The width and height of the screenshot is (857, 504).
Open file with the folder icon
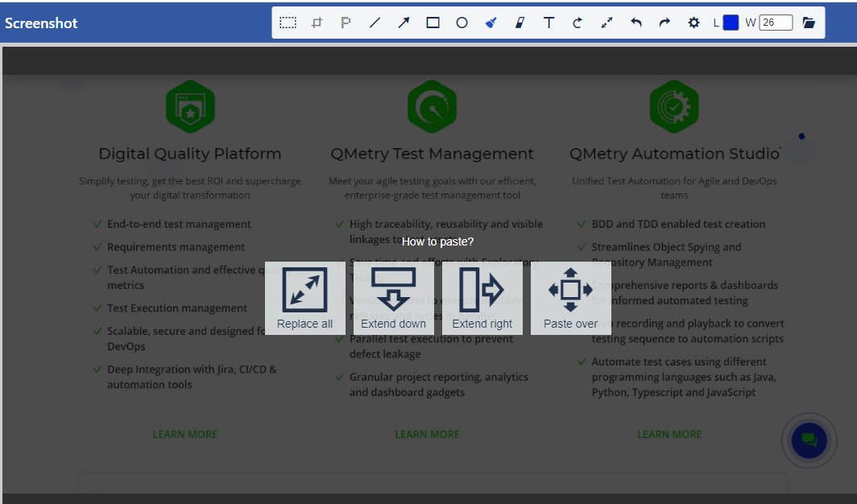tap(809, 23)
